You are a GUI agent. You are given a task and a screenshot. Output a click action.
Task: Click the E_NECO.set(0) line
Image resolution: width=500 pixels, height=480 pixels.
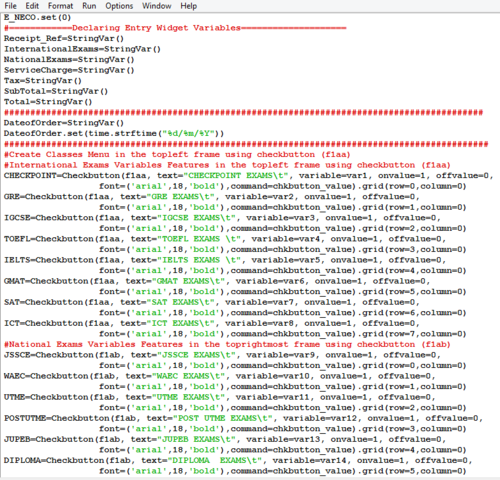tap(37, 17)
